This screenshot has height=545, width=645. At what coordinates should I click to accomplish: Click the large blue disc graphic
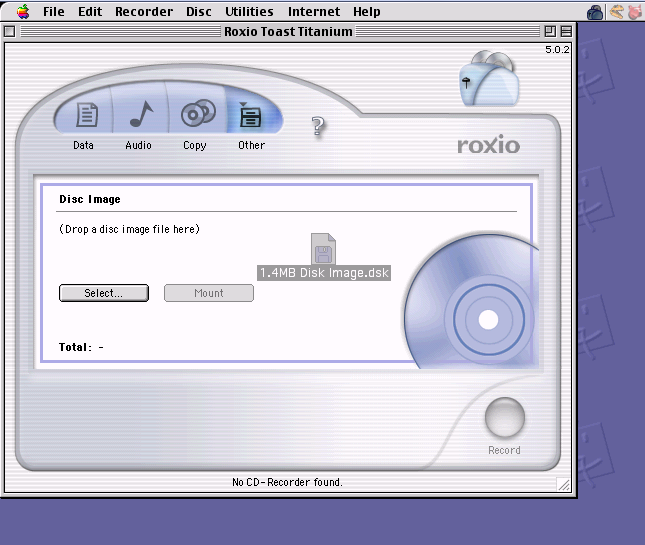click(471, 300)
